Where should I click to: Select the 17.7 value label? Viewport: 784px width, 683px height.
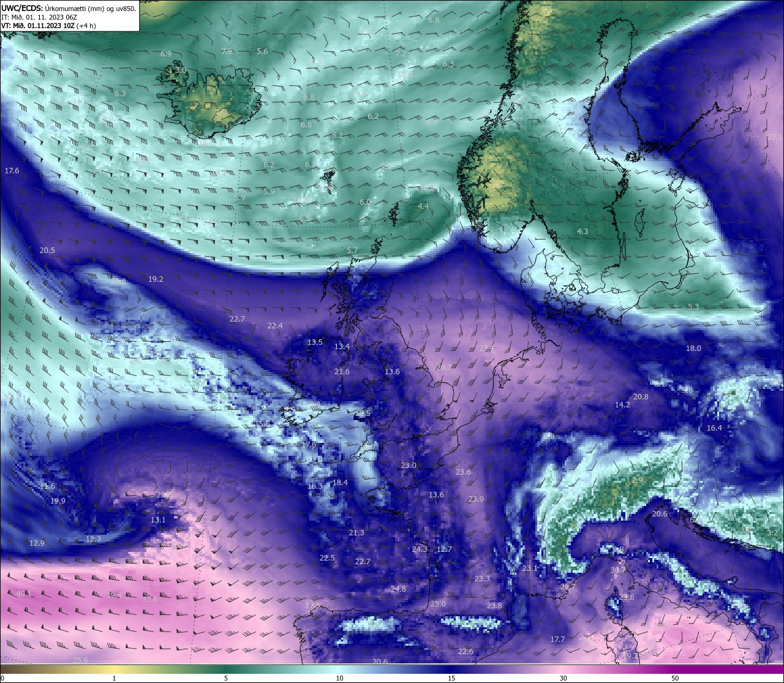point(557,640)
